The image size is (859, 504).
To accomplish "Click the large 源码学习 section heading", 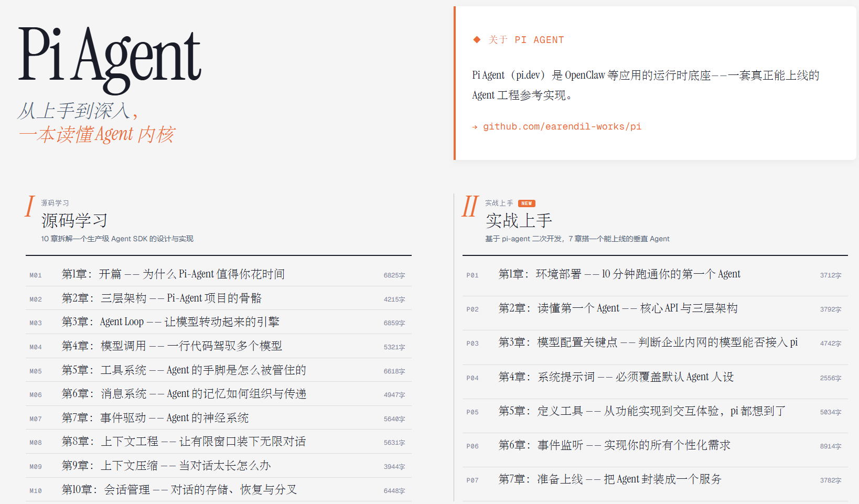I will tap(74, 221).
